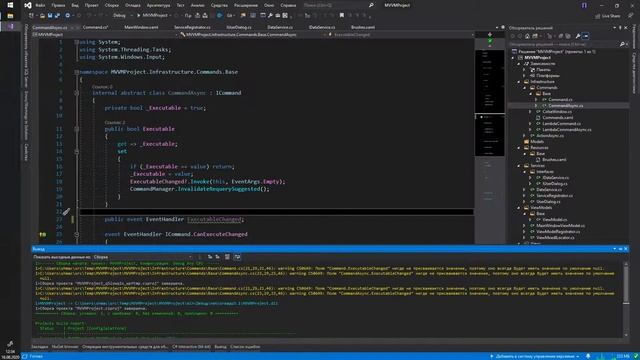Open the Вид menu
640x360 pixels.
tap(75, 5)
